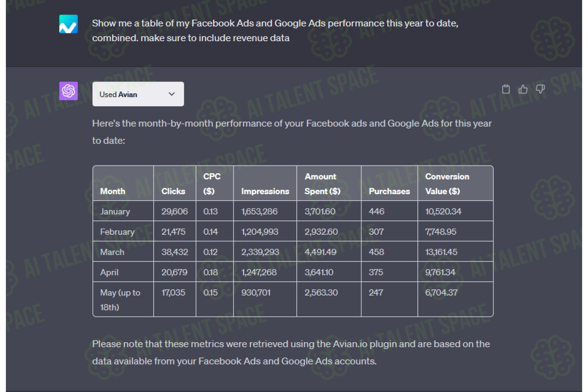Click the April row label
This screenshot has height=392, width=588.
(109, 272)
